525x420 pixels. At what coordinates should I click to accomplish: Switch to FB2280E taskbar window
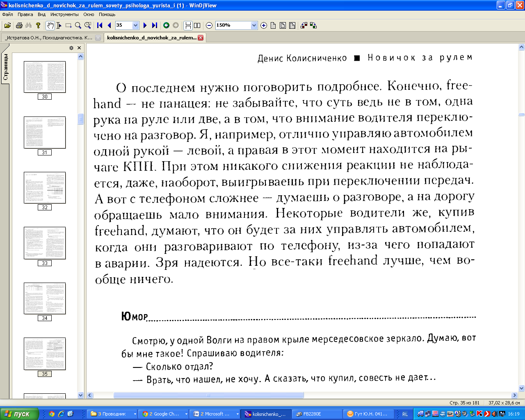tap(317, 414)
